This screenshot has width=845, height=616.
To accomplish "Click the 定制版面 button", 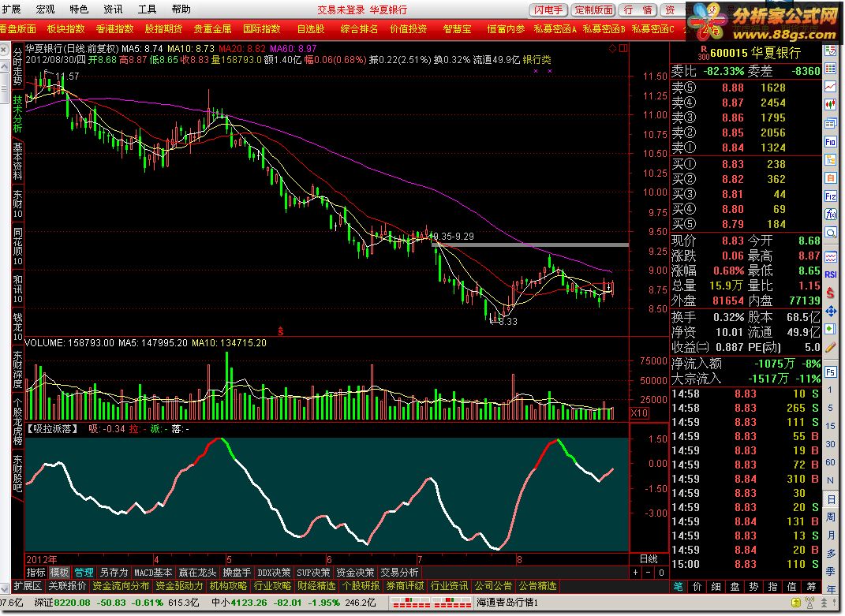I will click(x=594, y=10).
